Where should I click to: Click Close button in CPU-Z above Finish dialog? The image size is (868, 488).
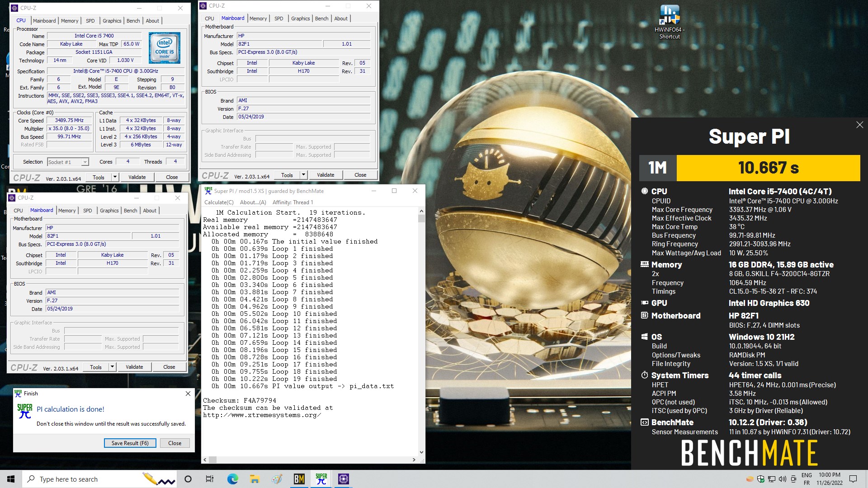(169, 367)
